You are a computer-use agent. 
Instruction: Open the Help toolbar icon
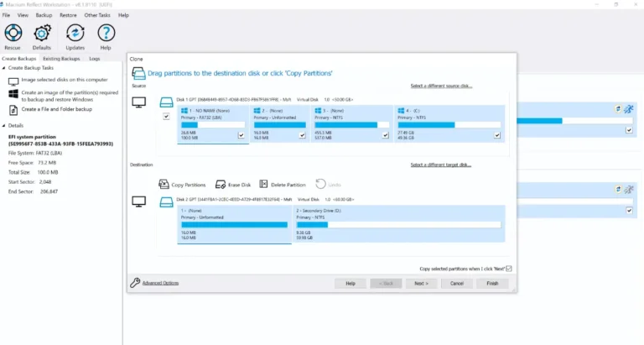(x=106, y=34)
